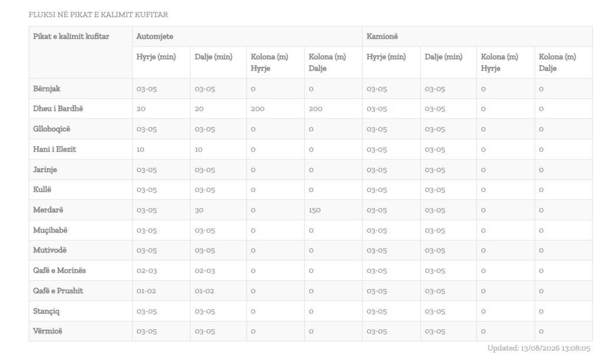This screenshot has height=364, width=603.
Task: Click the Bërnjak row label
Action: [x=47, y=89]
